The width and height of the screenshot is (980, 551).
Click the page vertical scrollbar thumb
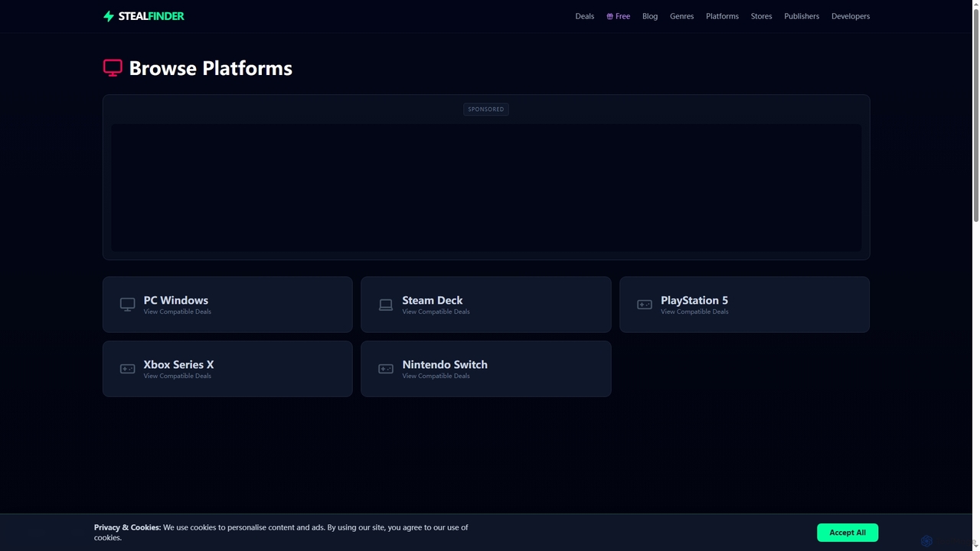coord(975,115)
